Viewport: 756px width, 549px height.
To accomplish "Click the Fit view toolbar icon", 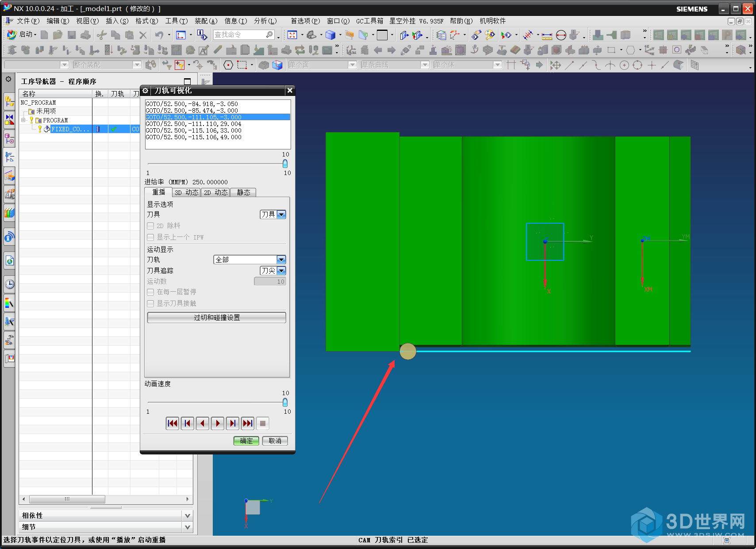I will click(x=292, y=35).
